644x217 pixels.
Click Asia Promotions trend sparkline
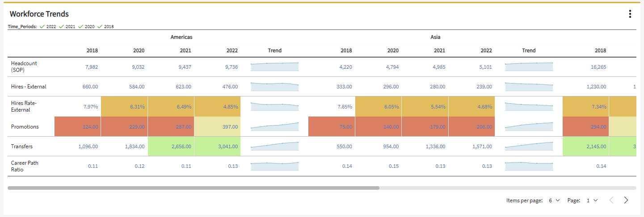pos(529,127)
